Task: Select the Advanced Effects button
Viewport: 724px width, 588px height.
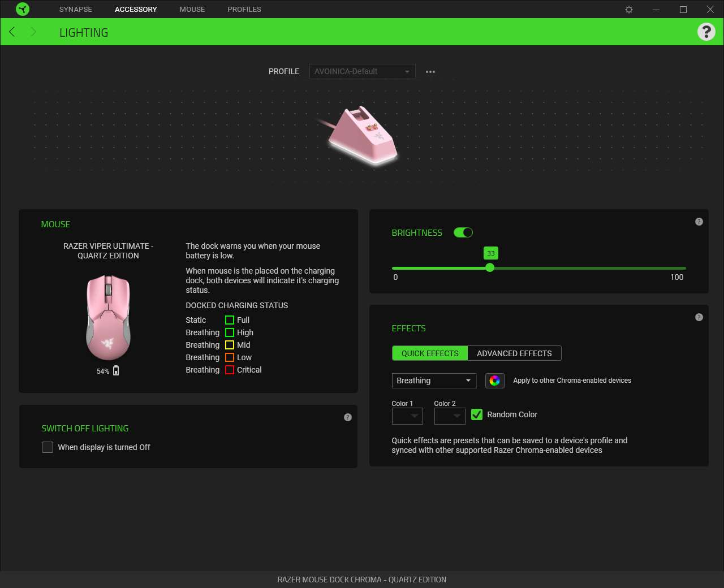Action: click(x=514, y=353)
